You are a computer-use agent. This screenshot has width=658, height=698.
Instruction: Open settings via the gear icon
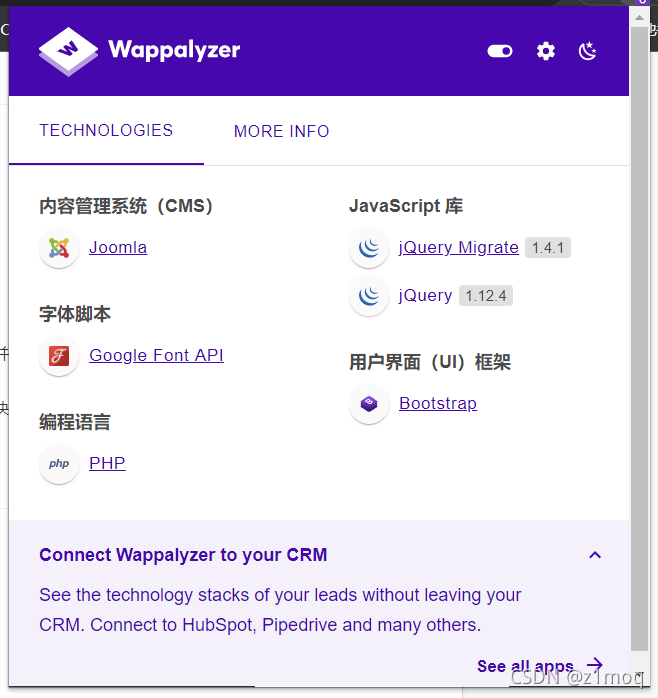[x=546, y=51]
